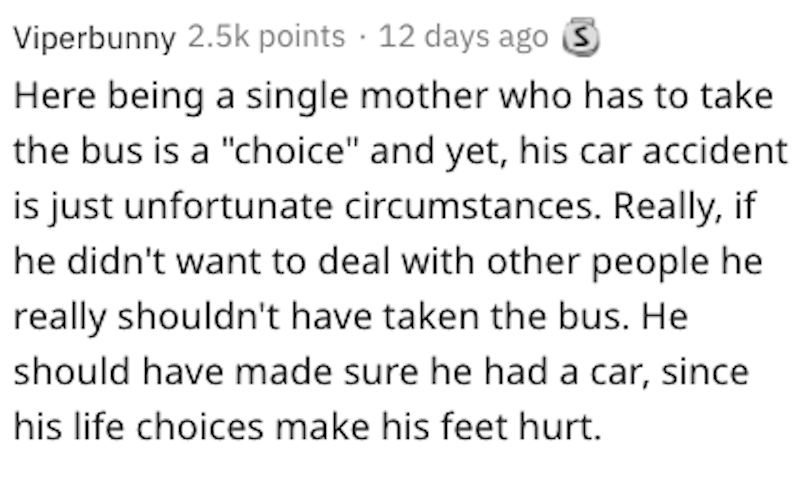Viewport: 800px width, 480px height.
Task: Click the word "Really," in the comment
Action: point(668,207)
